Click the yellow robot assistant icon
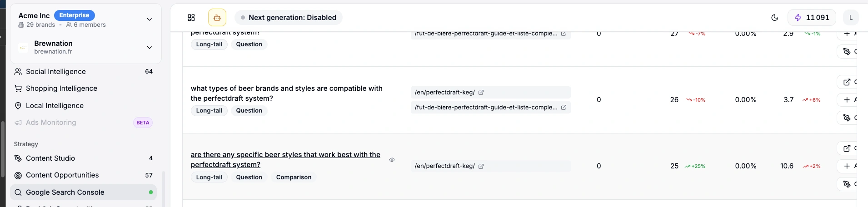The image size is (868, 207). (217, 18)
